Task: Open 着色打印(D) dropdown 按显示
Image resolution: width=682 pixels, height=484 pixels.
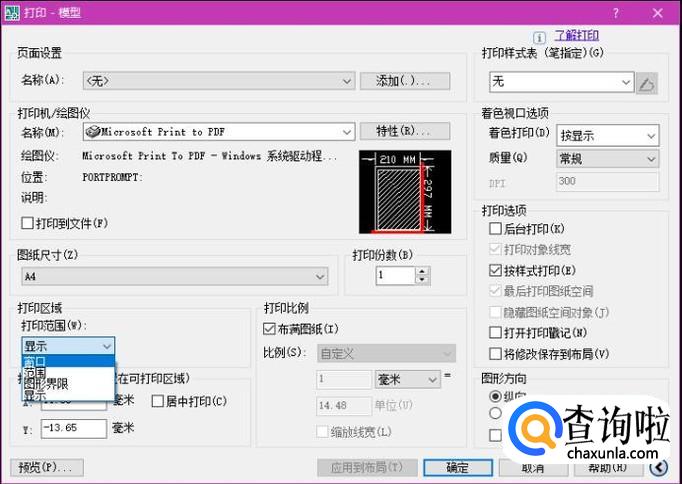Action: 608,136
